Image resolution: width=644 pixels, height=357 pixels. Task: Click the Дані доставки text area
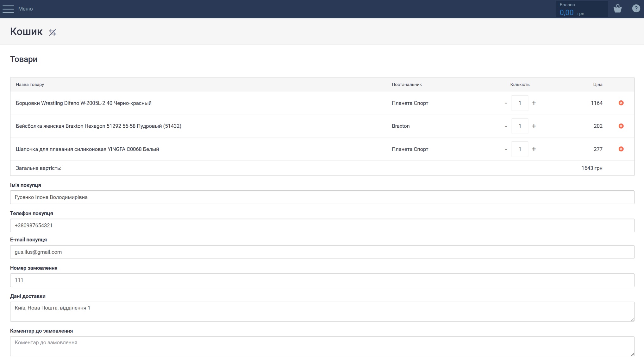[322, 312]
